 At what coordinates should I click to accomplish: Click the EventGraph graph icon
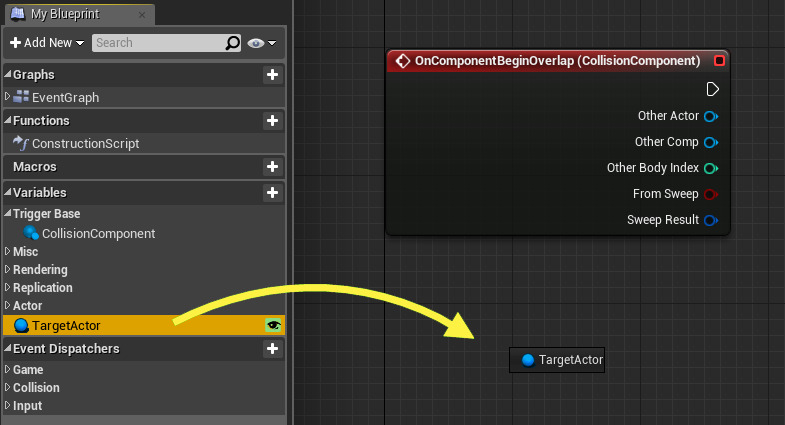click(21, 97)
